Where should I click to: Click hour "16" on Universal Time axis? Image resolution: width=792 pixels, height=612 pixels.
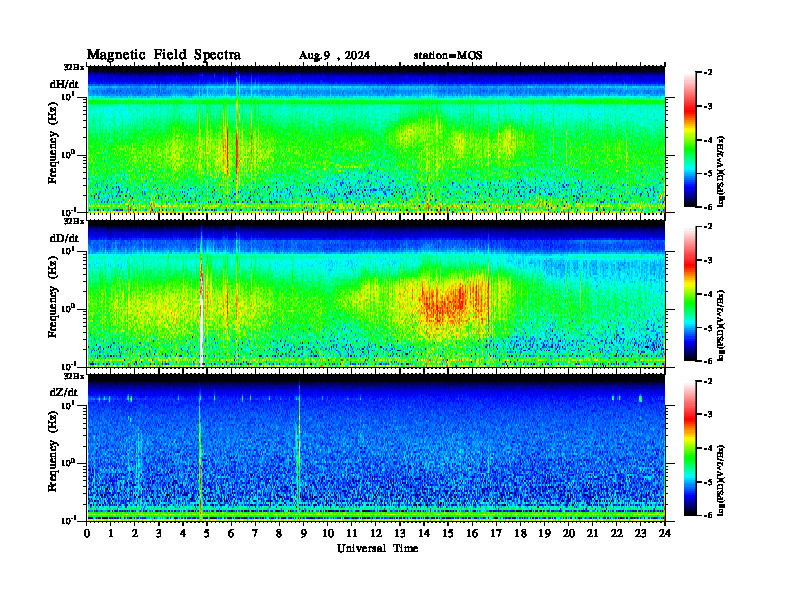472,533
